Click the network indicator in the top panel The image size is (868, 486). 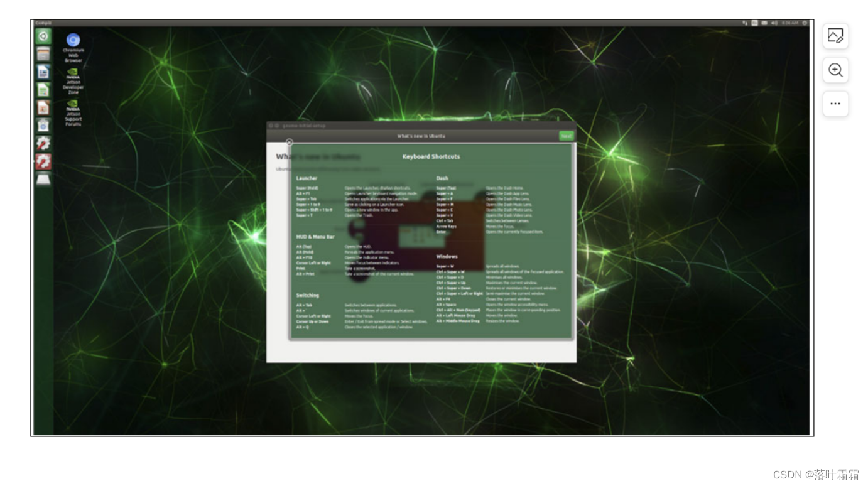pyautogui.click(x=745, y=23)
